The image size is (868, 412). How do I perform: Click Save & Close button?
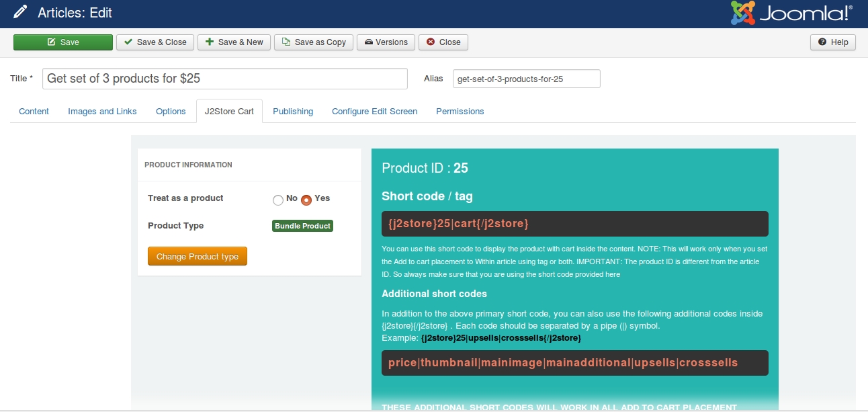coord(155,42)
